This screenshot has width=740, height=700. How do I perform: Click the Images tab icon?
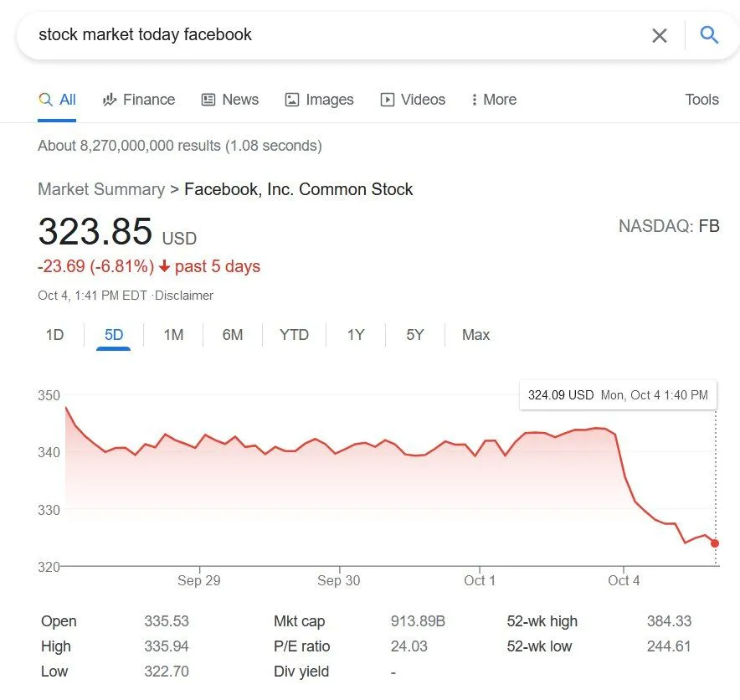(x=291, y=99)
